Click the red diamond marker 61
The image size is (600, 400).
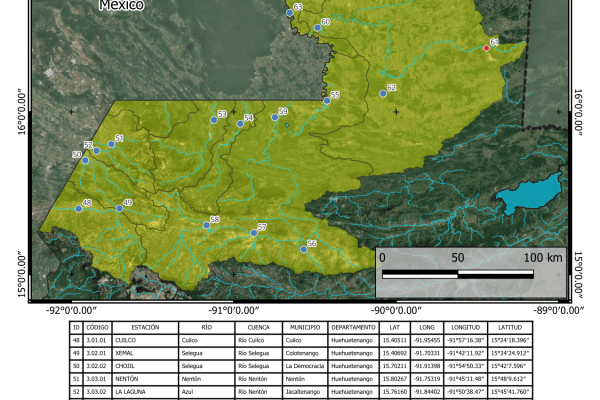click(487, 48)
